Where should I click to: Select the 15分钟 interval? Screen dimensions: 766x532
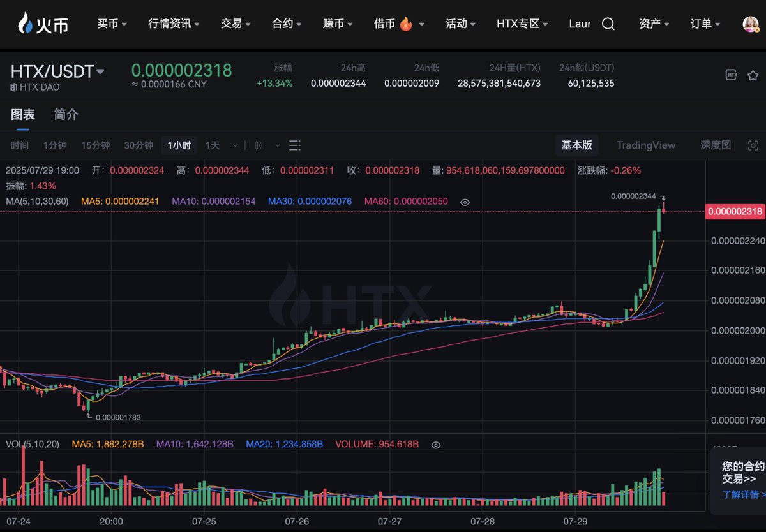point(95,145)
